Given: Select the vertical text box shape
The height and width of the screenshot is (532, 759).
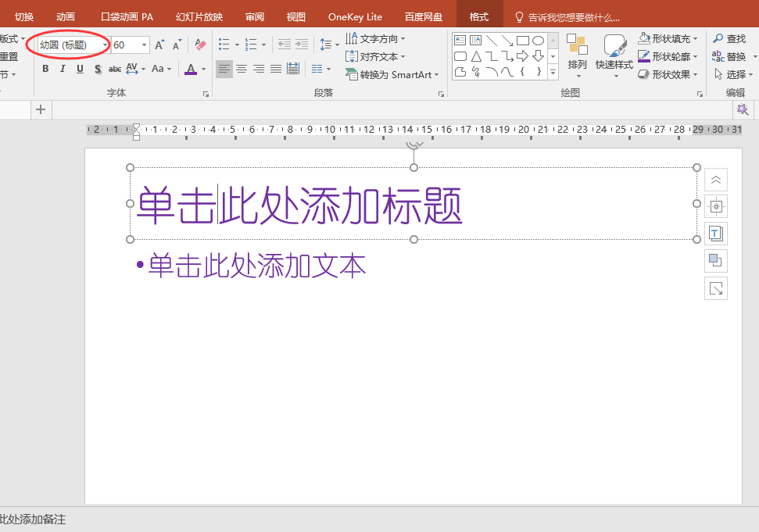Looking at the screenshot, I should 476,41.
